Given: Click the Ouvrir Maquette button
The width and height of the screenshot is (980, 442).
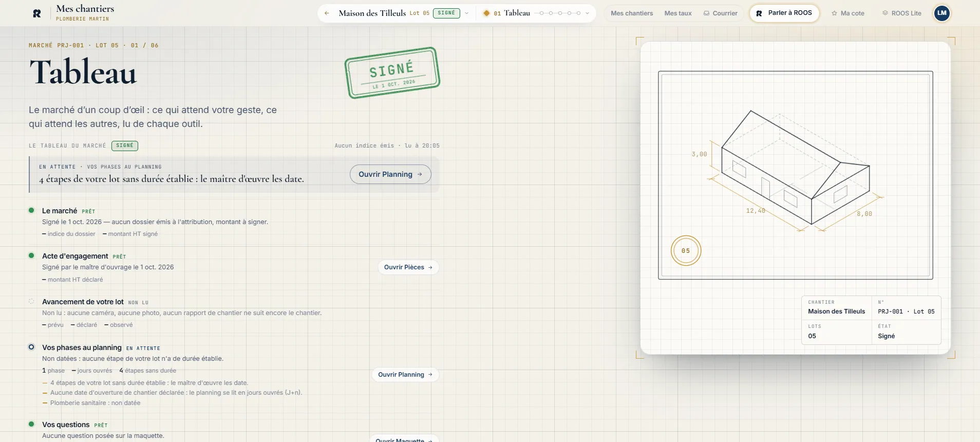Looking at the screenshot, I should point(404,439).
